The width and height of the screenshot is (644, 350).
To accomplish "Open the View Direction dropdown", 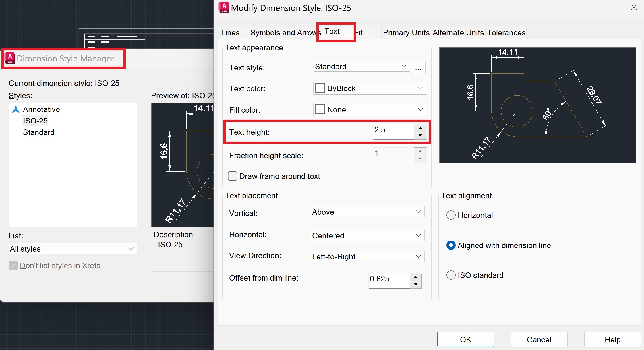I will pos(368,257).
